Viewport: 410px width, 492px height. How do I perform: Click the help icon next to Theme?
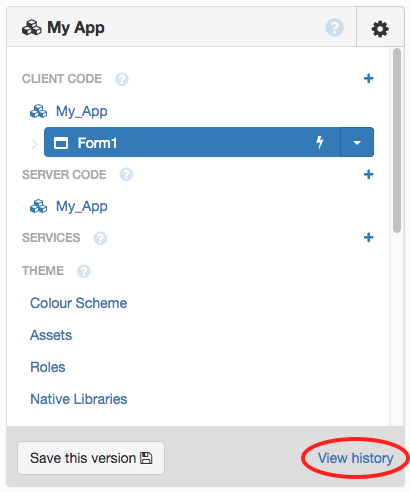click(x=84, y=271)
